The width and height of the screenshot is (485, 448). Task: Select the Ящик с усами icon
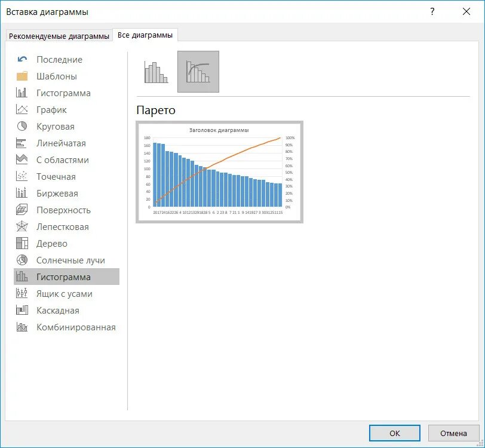22,293
